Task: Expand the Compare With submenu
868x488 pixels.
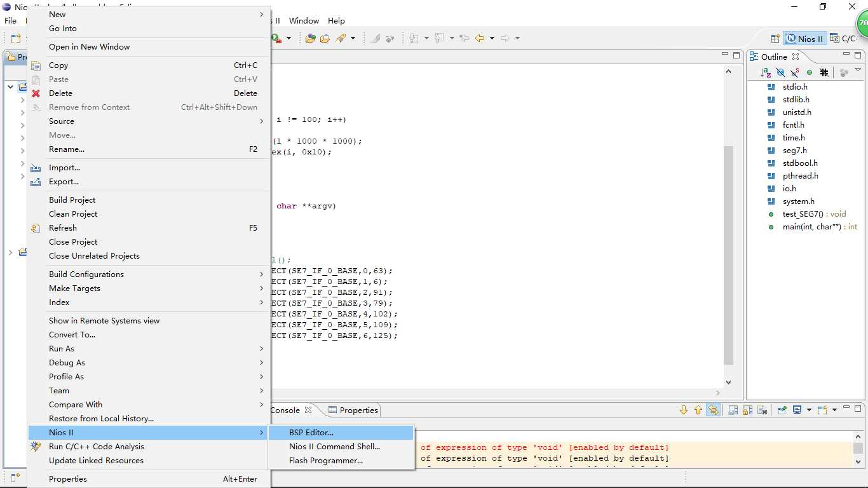Action: [x=149, y=405]
